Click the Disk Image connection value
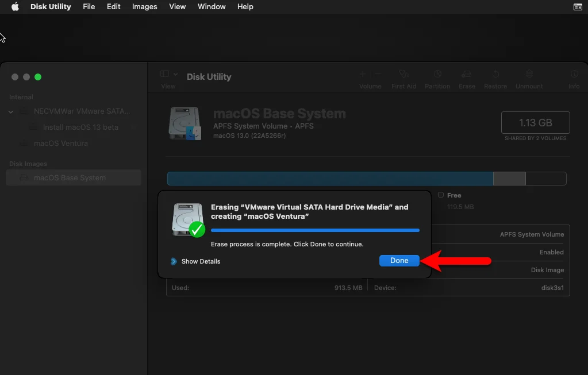 click(547, 270)
